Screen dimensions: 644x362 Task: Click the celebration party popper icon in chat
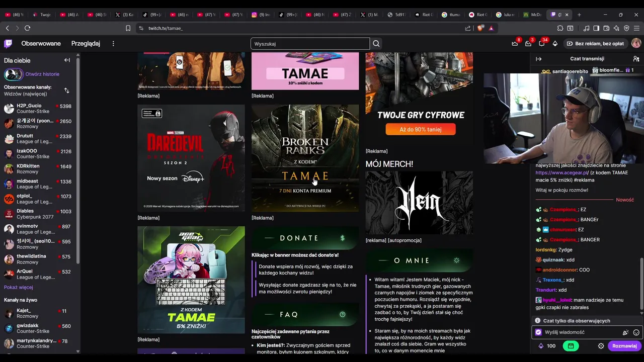pos(625,332)
